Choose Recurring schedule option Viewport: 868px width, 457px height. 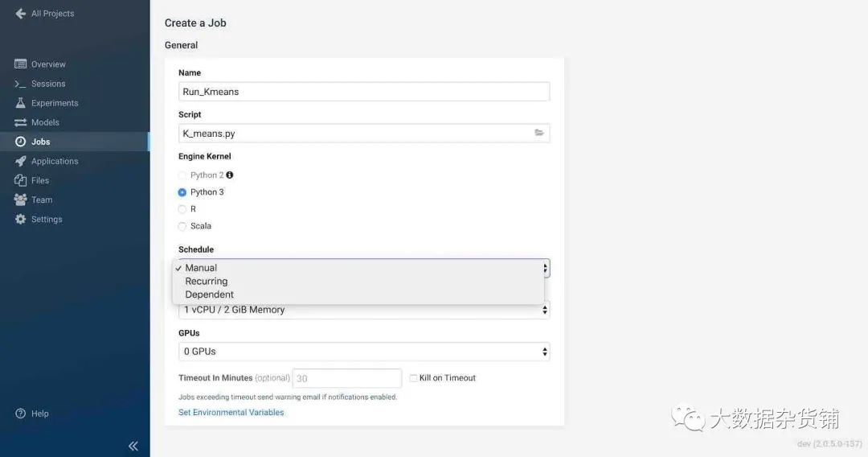[358, 281]
